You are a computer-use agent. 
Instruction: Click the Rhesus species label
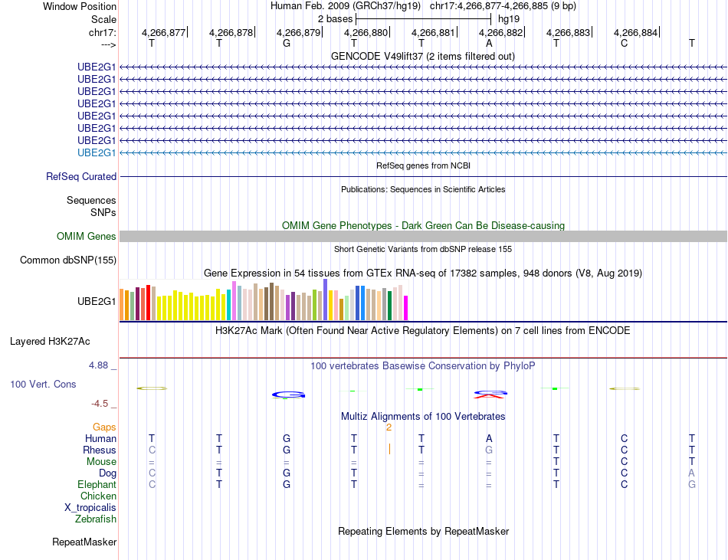pos(100,450)
